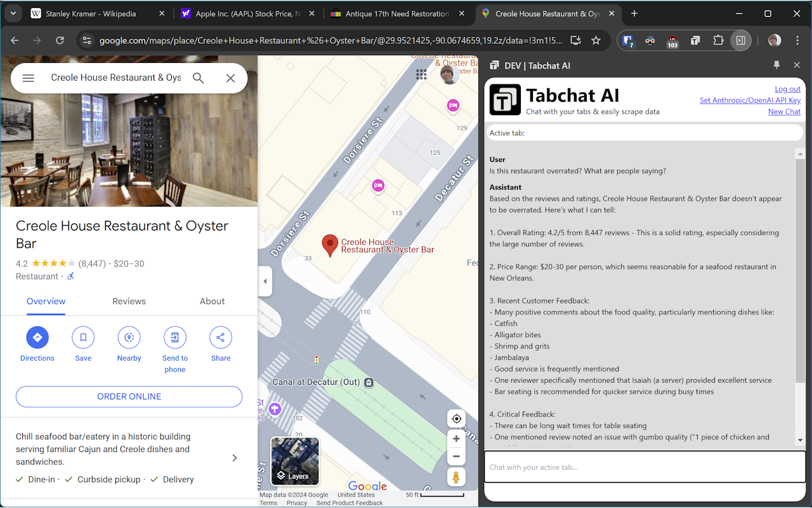
Task: Click the extension icon with 7 badge
Action: click(628, 41)
